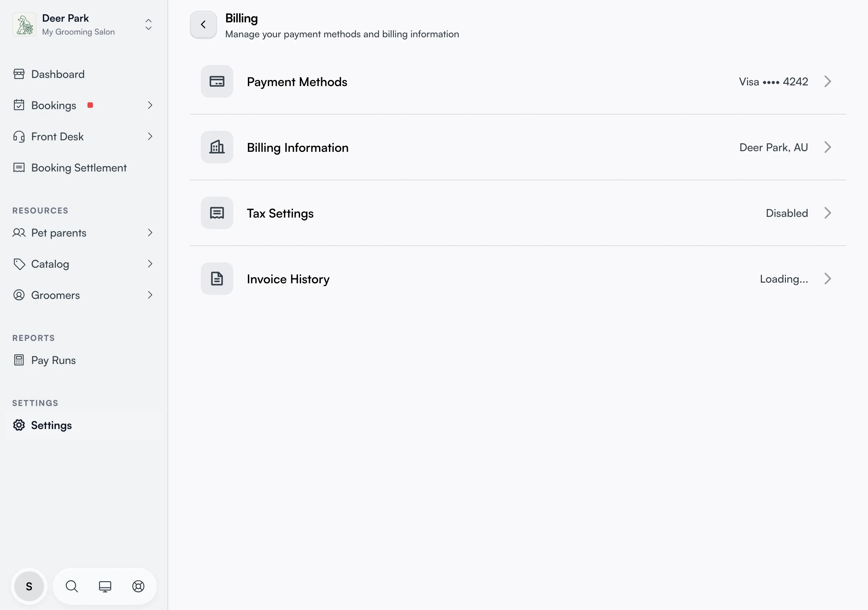
Task: Click the search magnifier icon
Action: coord(72,586)
